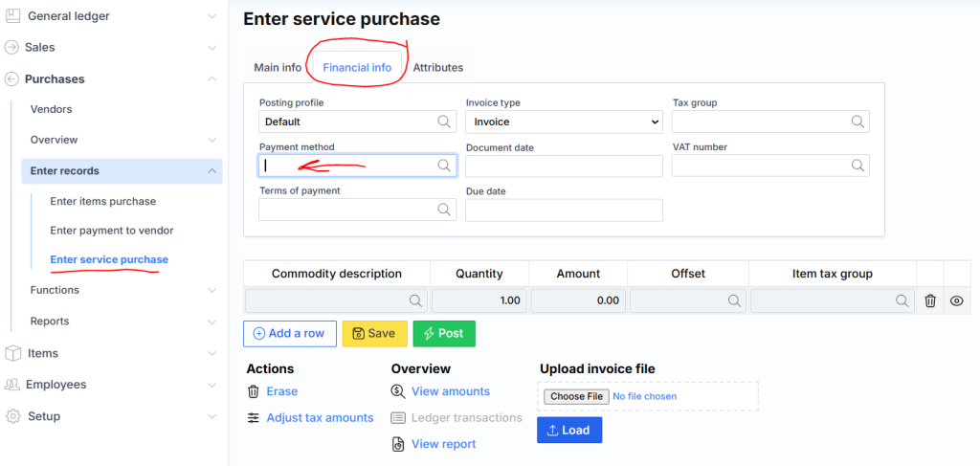Click the Commodity description search icon
This screenshot has width=980, height=466.
point(416,301)
